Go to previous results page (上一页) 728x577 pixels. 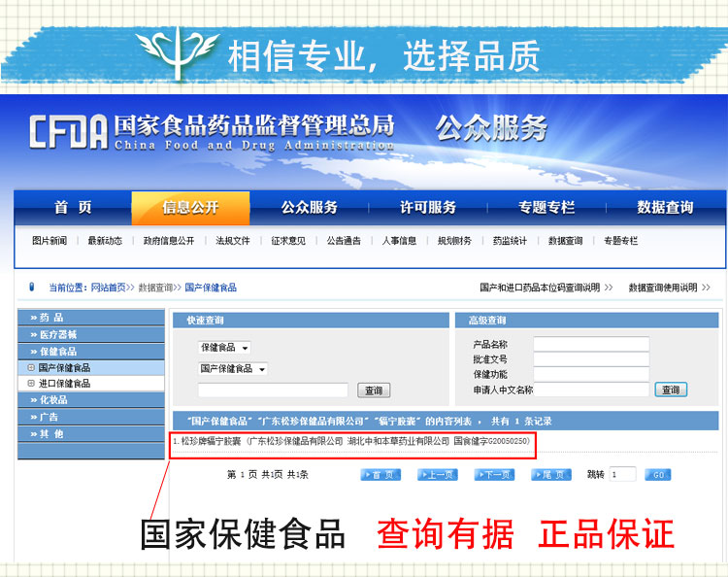[x=437, y=475]
